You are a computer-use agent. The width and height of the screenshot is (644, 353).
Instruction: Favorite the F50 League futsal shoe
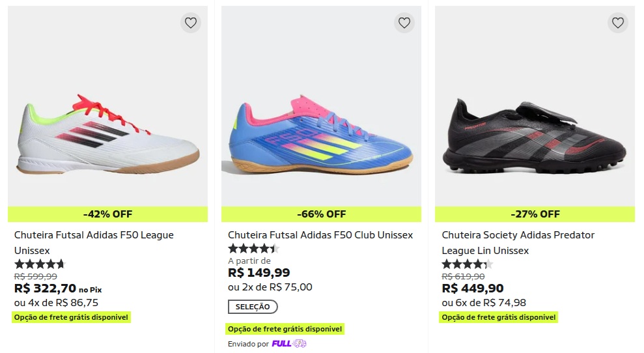tap(190, 23)
